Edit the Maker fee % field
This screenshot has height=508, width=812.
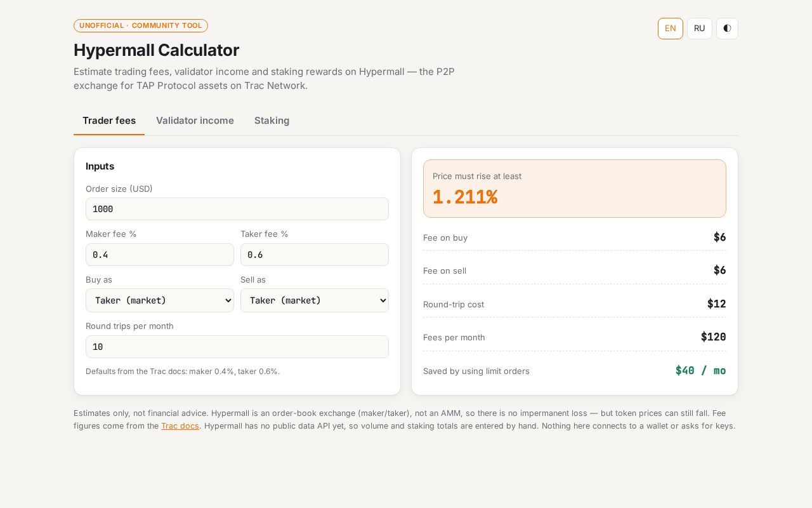pyautogui.click(x=160, y=255)
